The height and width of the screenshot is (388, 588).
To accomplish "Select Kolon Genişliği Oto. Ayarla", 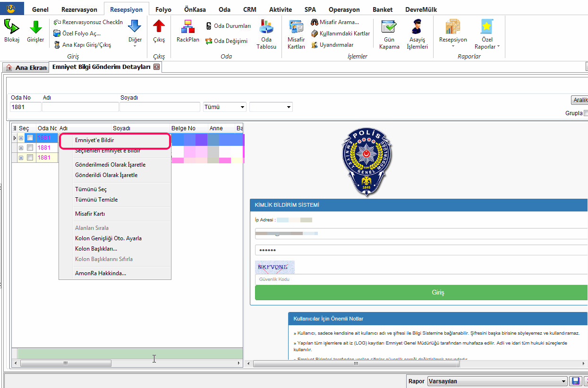I will [115, 238].
